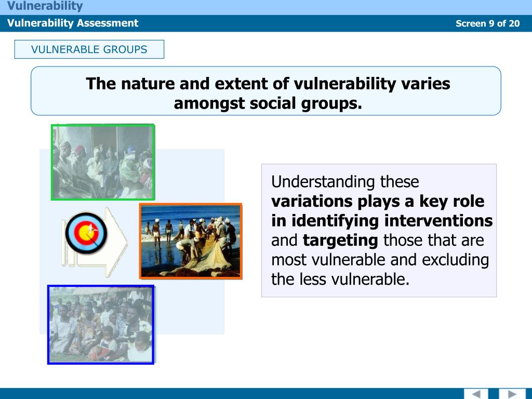This screenshot has height=399, width=532.
Task: Click the text box starting 'Understanding these'
Action: (379, 230)
